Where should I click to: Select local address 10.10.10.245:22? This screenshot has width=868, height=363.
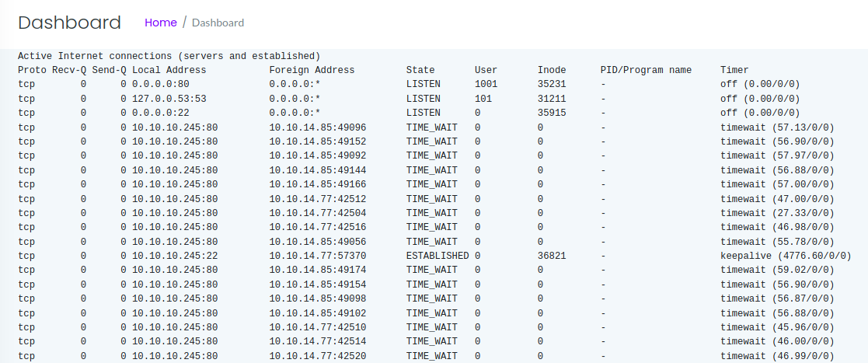pyautogui.click(x=175, y=256)
